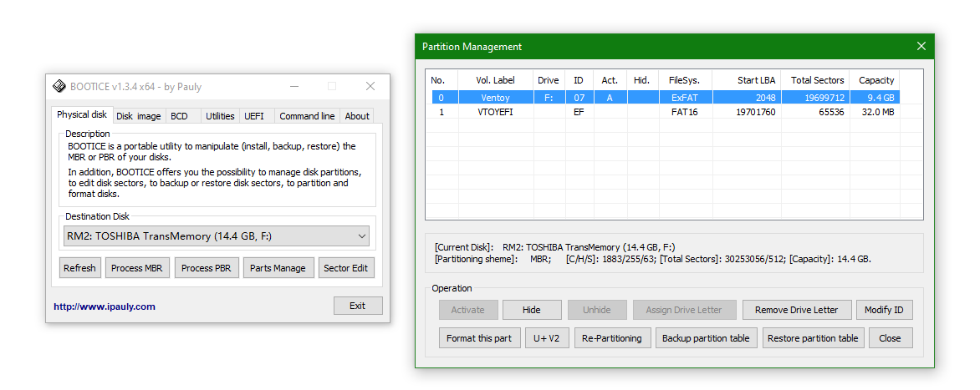Switch to the Disk image tab
This screenshot has width=980, height=390.
coord(139,116)
